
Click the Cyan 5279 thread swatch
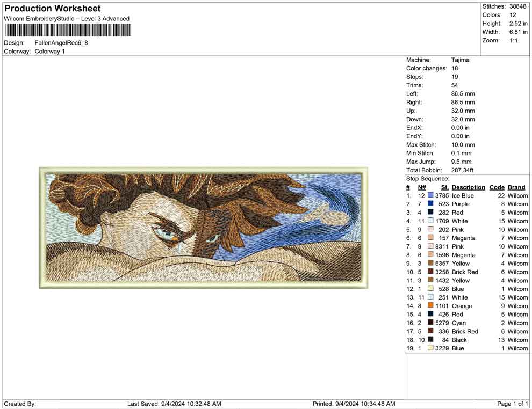[x=430, y=323]
